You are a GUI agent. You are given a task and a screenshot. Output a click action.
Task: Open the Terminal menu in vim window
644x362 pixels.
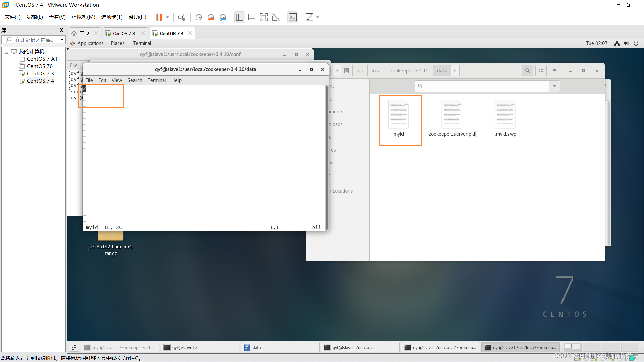[x=157, y=80]
